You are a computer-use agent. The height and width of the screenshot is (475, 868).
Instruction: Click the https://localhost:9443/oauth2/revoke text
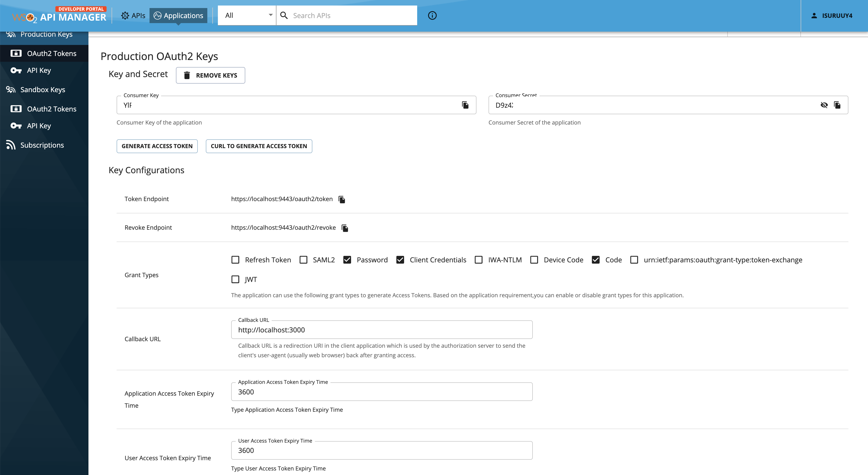pos(283,227)
